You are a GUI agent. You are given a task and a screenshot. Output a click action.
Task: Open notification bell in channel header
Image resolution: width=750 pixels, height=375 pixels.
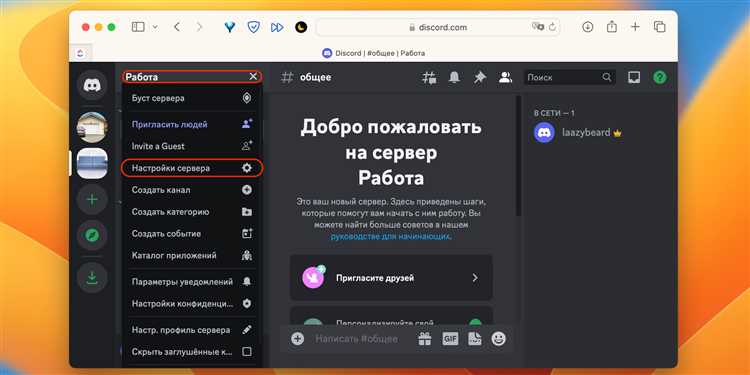(454, 77)
